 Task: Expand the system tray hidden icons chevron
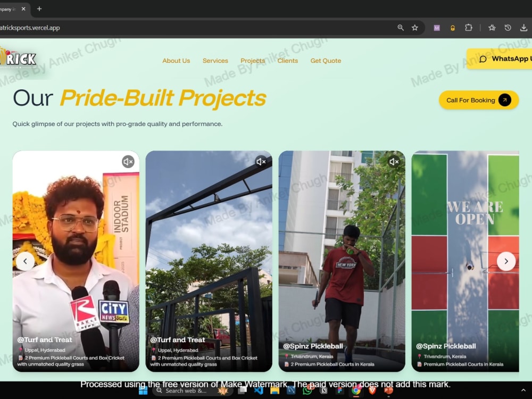tap(523, 390)
